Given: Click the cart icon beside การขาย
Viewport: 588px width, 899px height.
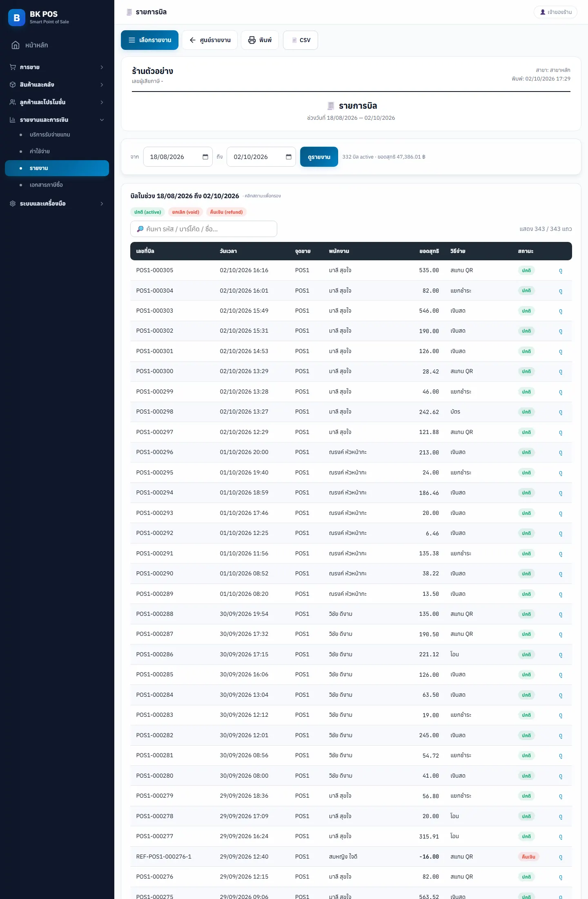Looking at the screenshot, I should click(x=13, y=67).
